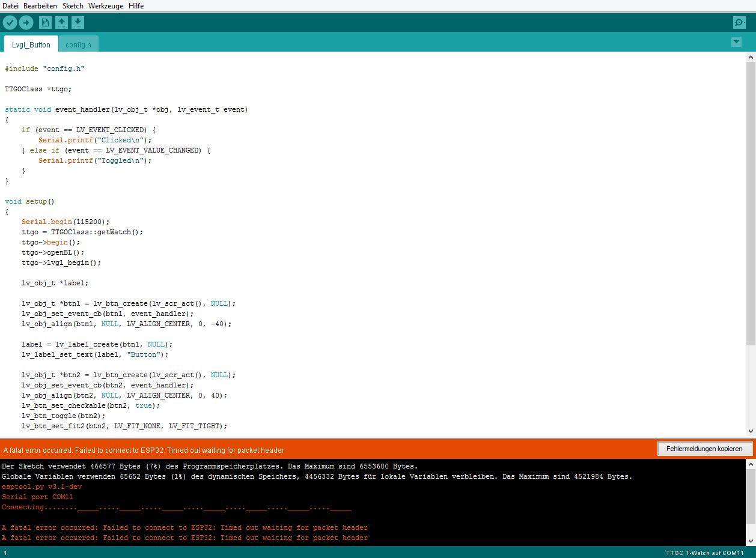Click the 'ttgo->lvgl_begin();' line
756x558 pixels.
(x=61, y=262)
